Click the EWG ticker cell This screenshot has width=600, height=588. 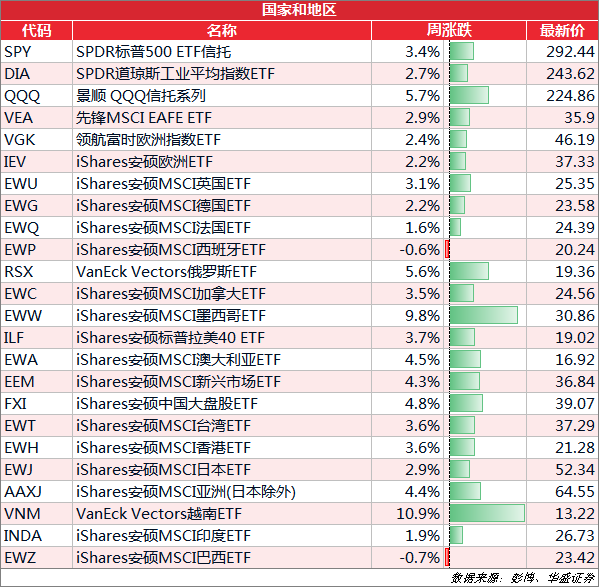pyautogui.click(x=36, y=205)
